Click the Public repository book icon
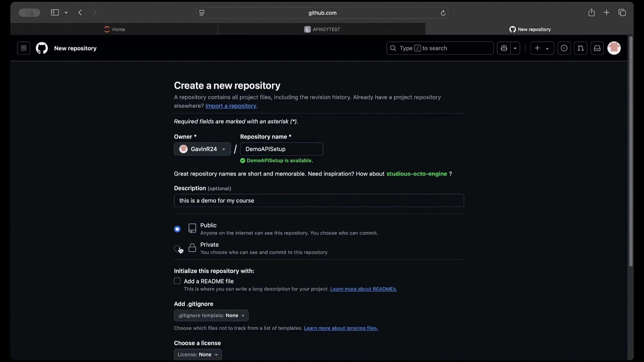The width and height of the screenshot is (644, 362). (192, 229)
